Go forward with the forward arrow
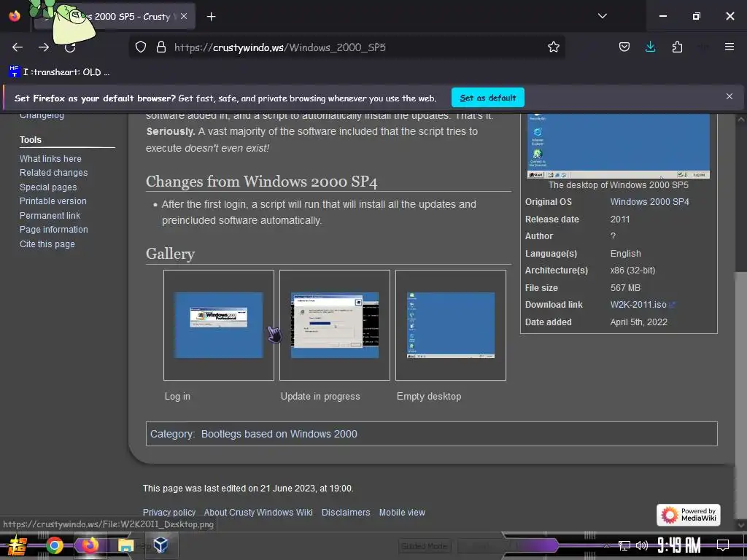747x560 pixels. [x=44, y=47]
